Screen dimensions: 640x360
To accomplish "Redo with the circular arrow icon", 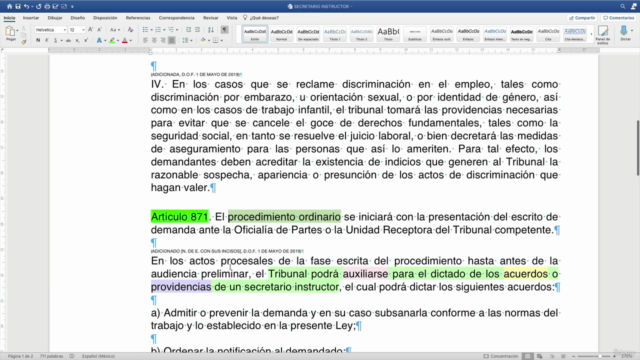I will pos(38,7).
